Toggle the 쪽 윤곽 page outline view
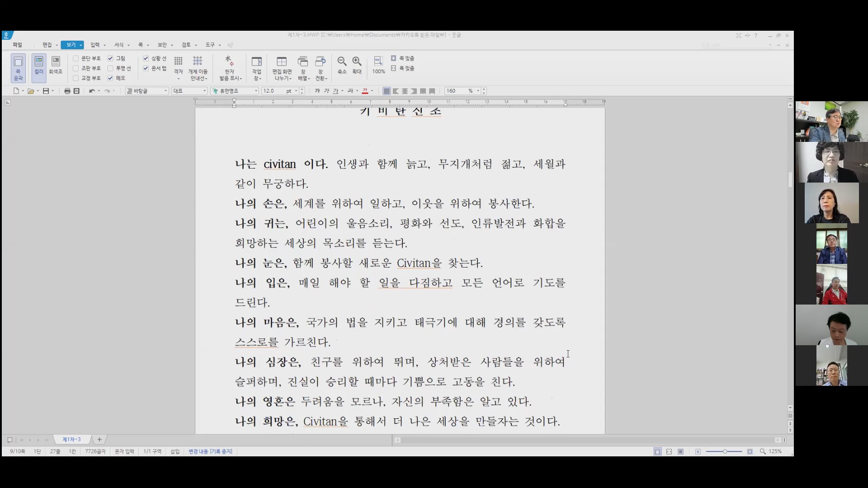The width and height of the screenshot is (868, 488). (x=18, y=68)
